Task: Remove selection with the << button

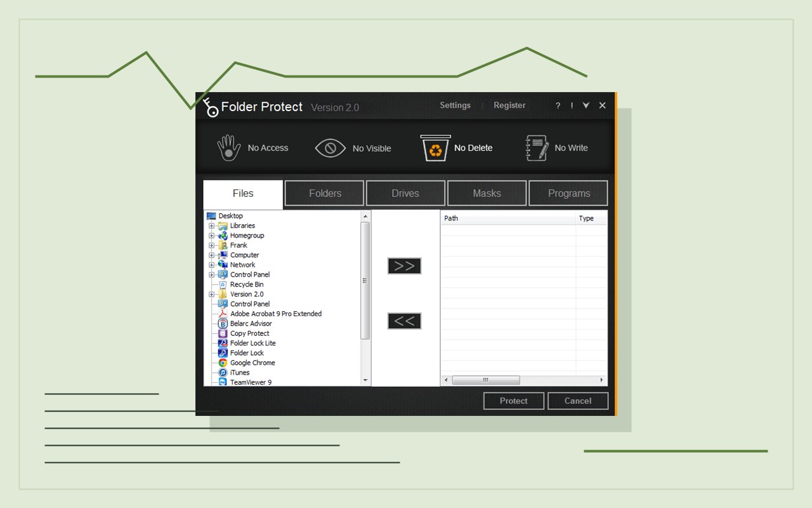Action: [405, 321]
